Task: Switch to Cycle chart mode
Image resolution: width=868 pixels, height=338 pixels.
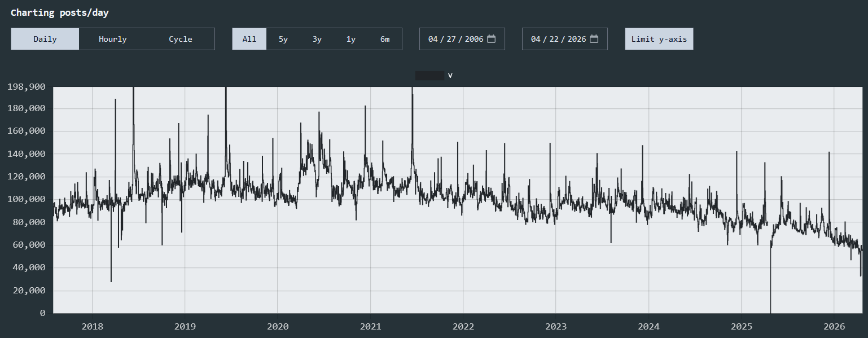Action: (181, 39)
